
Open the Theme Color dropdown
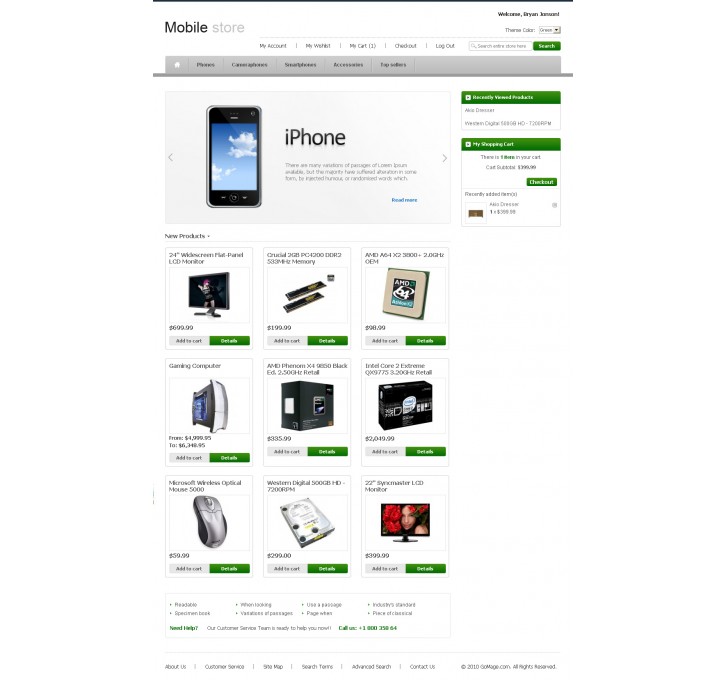point(550,30)
